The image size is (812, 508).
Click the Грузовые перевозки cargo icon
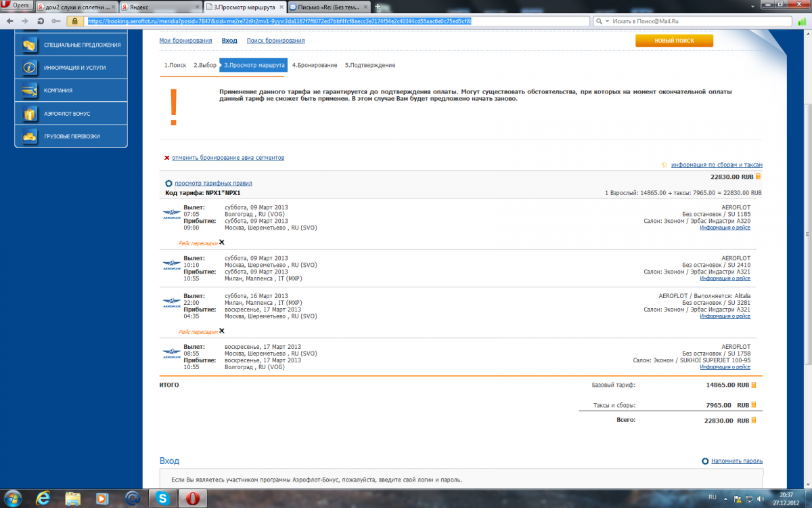click(29, 136)
